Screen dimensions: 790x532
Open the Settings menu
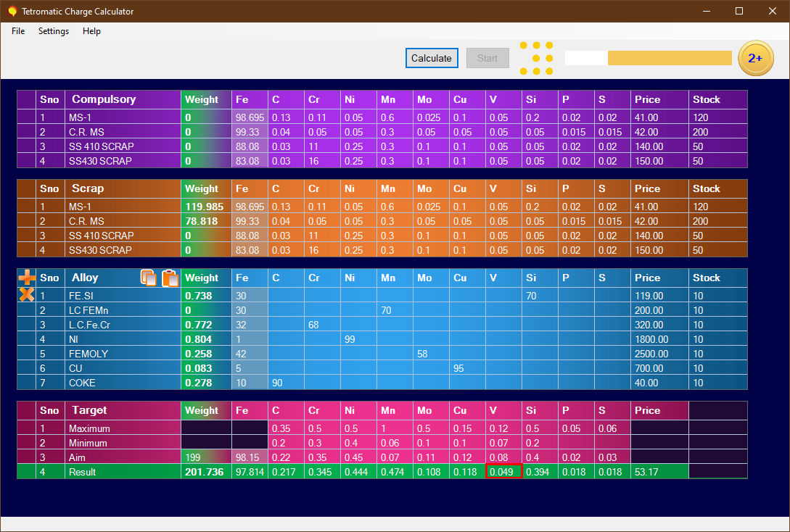(x=53, y=31)
